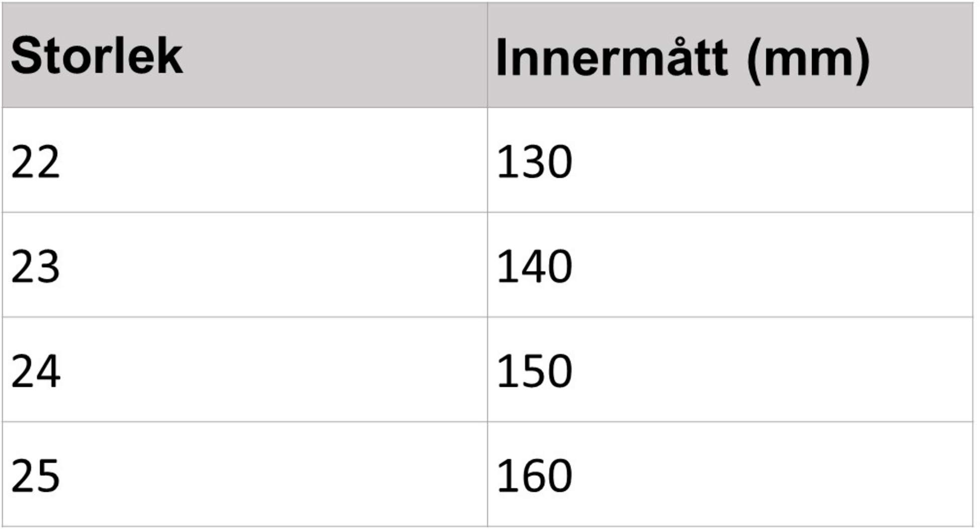980x529 pixels.
Task: Select the cell showing size 25
Action: [35, 476]
